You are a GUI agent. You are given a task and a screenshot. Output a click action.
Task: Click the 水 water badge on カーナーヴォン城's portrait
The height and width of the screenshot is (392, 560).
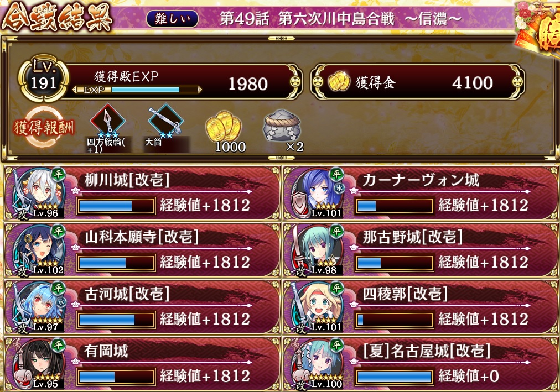(x=339, y=187)
